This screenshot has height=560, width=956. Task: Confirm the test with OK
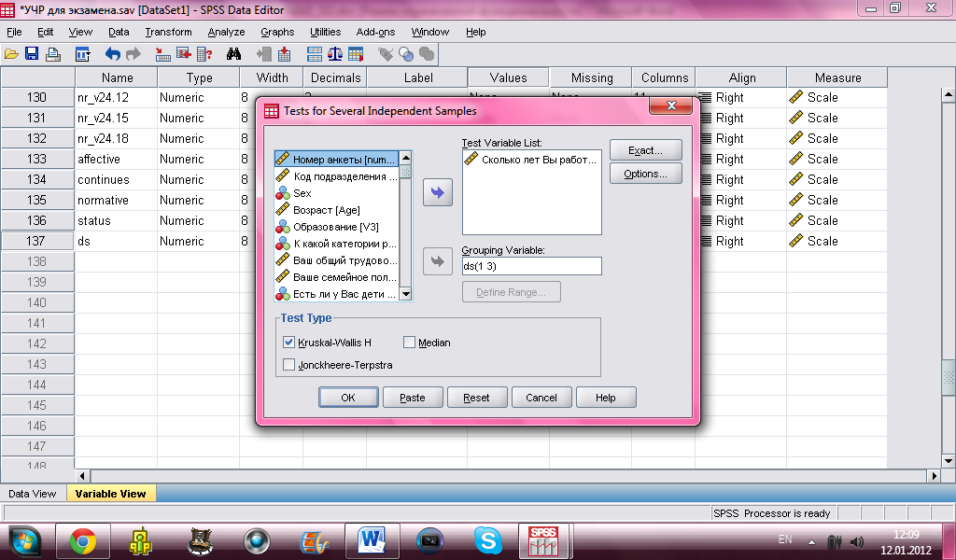[x=348, y=398]
